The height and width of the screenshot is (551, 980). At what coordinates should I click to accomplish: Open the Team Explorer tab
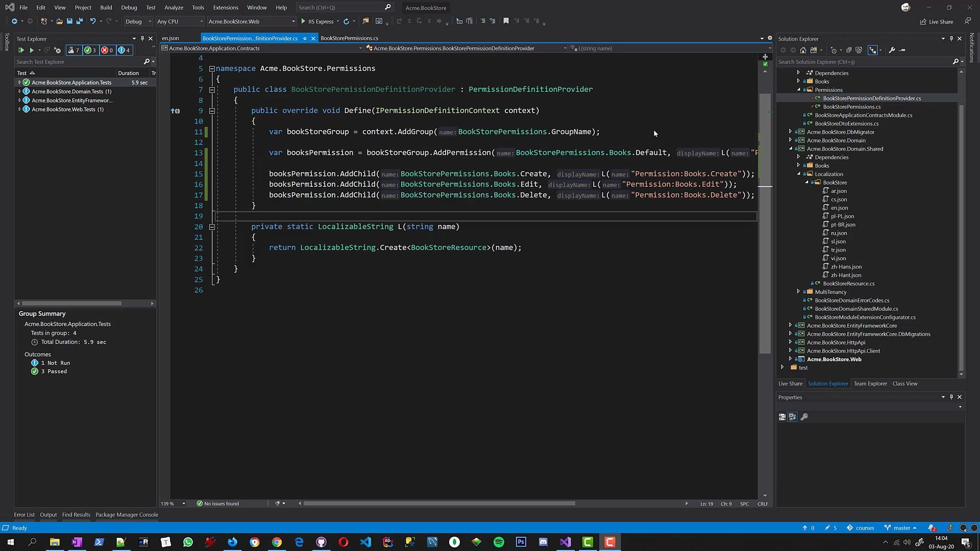pyautogui.click(x=870, y=384)
